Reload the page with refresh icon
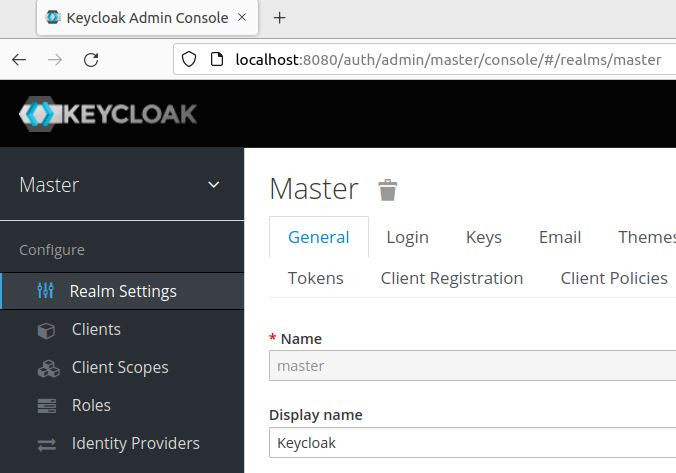The width and height of the screenshot is (676, 473). pyautogui.click(x=91, y=60)
